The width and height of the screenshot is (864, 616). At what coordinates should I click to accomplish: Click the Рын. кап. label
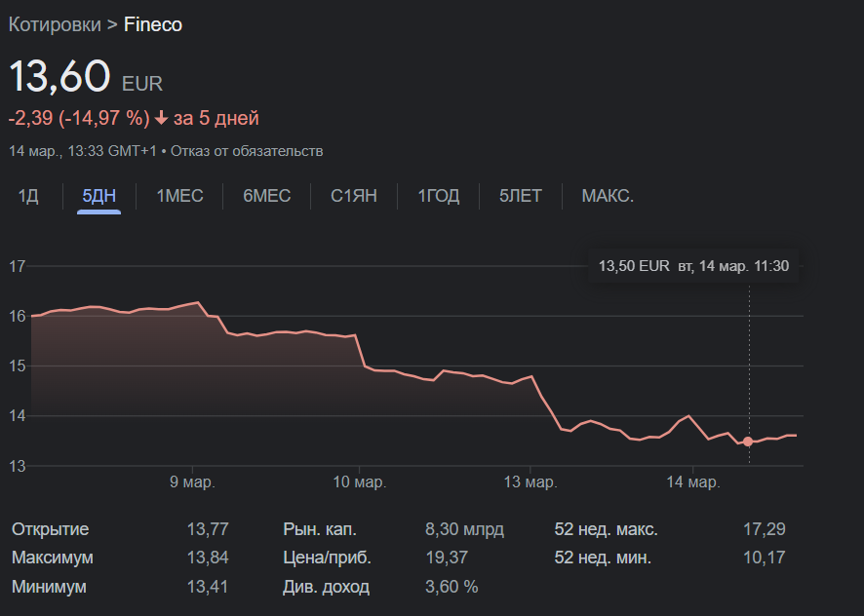320,529
